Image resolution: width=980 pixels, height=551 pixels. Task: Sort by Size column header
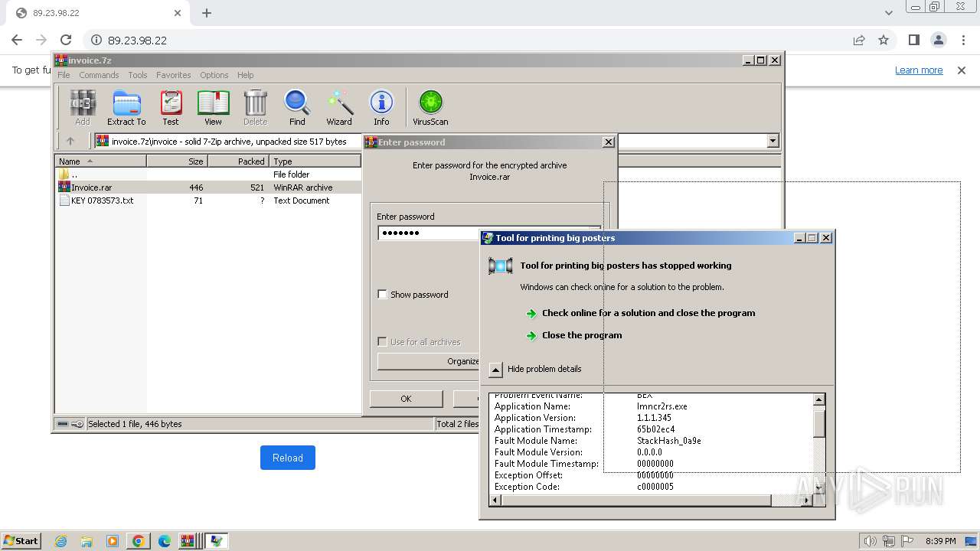click(177, 161)
